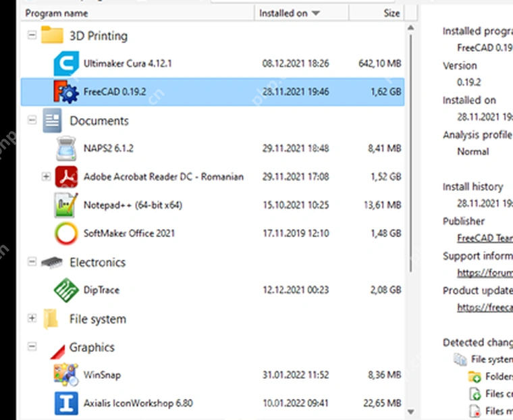Image resolution: width=513 pixels, height=420 pixels.
Task: Select SoftMaker Office 2021 entry
Action: pos(213,234)
